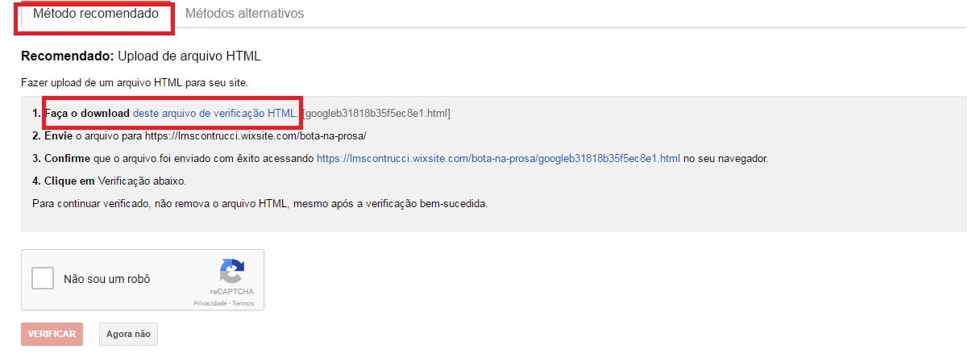Switch to Métodos alternativos tab
980x362 pixels.
click(x=244, y=14)
